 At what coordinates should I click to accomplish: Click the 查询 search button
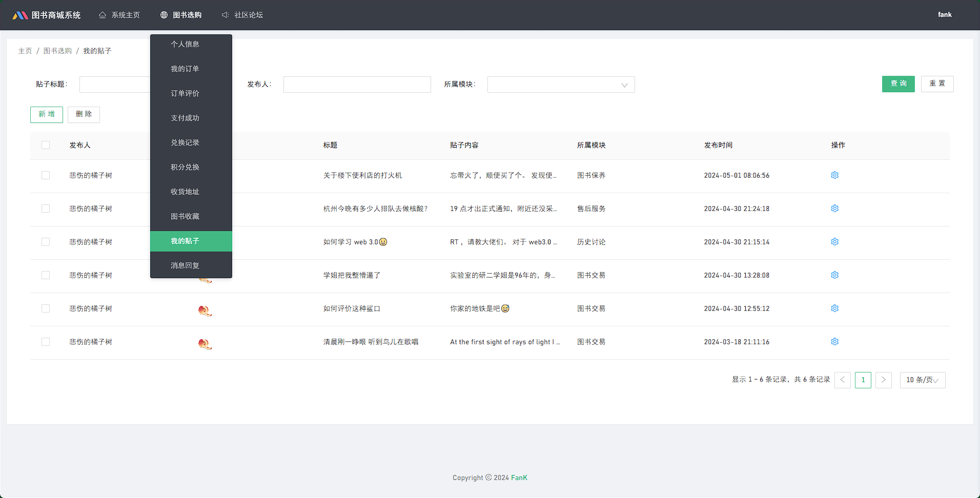tap(898, 84)
